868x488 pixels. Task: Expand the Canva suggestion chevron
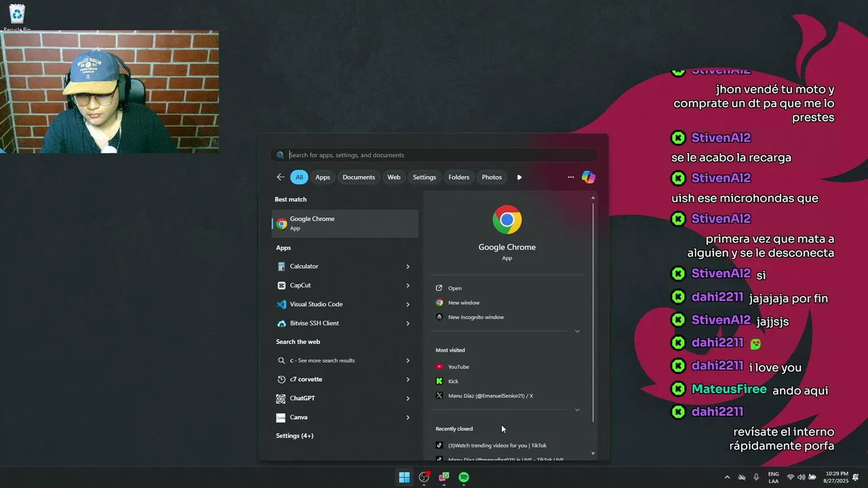click(x=408, y=418)
